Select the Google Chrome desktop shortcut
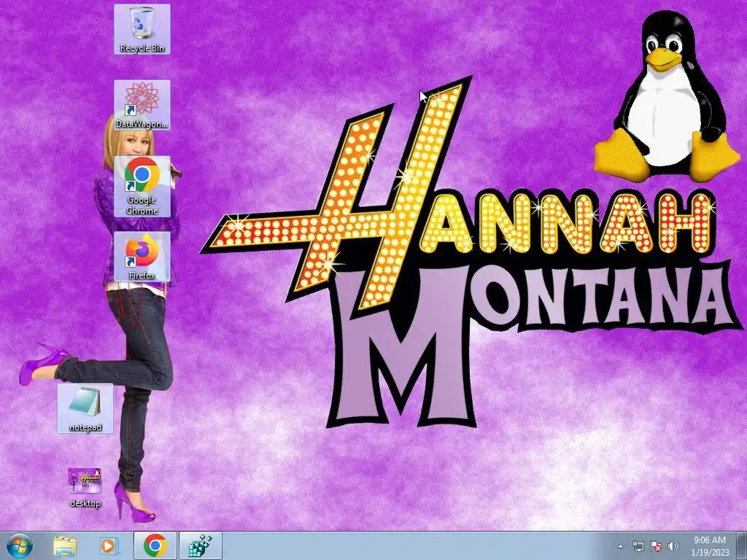The image size is (747, 560). click(x=142, y=186)
